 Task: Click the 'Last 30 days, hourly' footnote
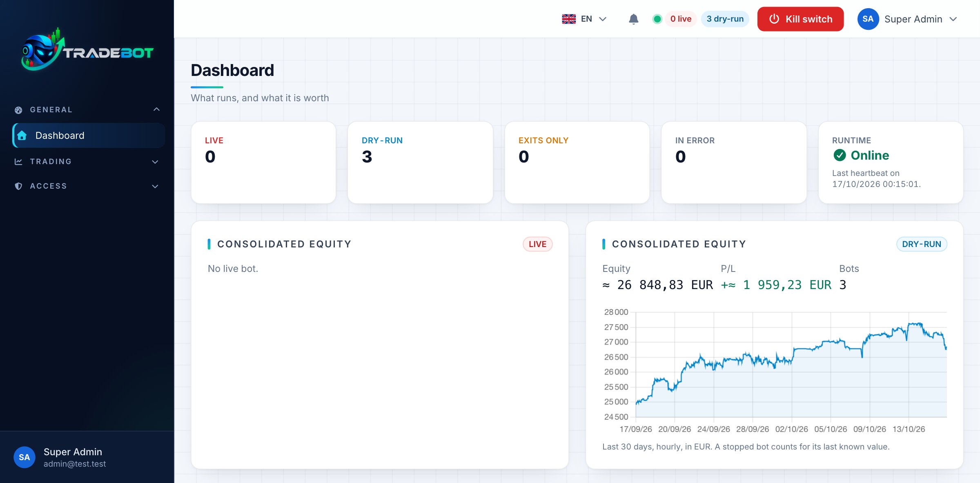(746, 447)
